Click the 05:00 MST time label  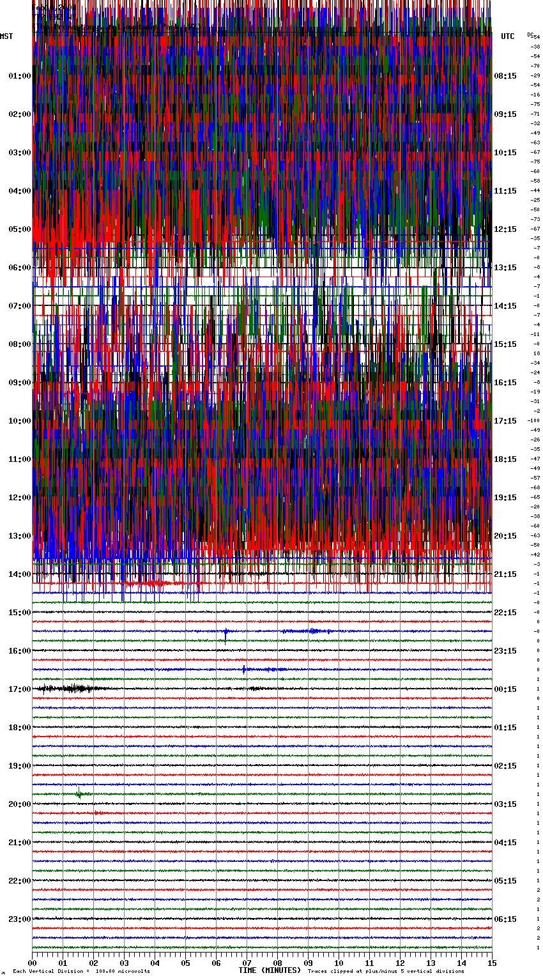click(x=20, y=229)
